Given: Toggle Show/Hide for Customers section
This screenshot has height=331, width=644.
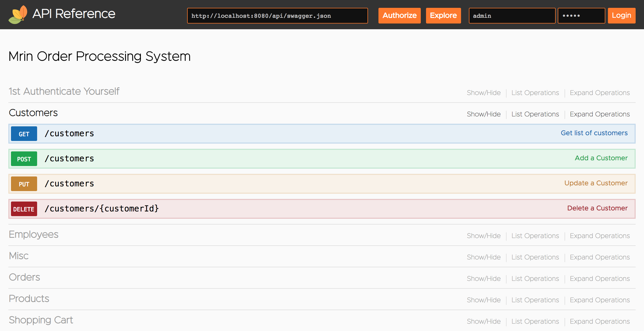Looking at the screenshot, I should (484, 114).
